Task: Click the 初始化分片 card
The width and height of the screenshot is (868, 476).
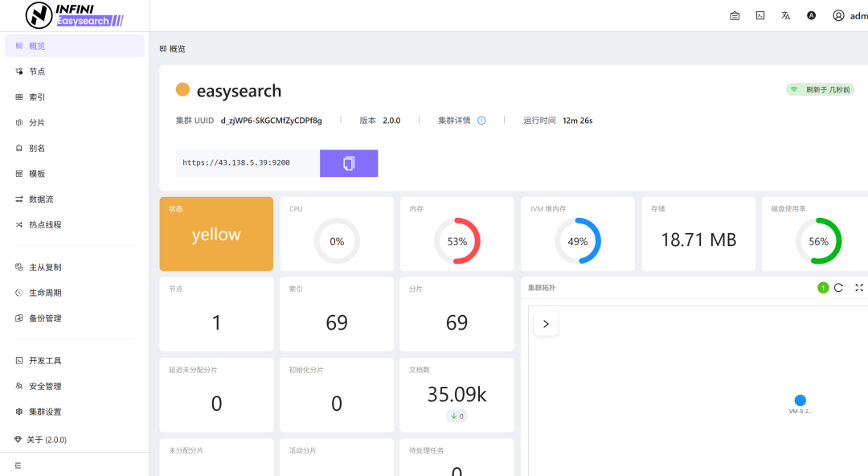Action: [x=337, y=395]
